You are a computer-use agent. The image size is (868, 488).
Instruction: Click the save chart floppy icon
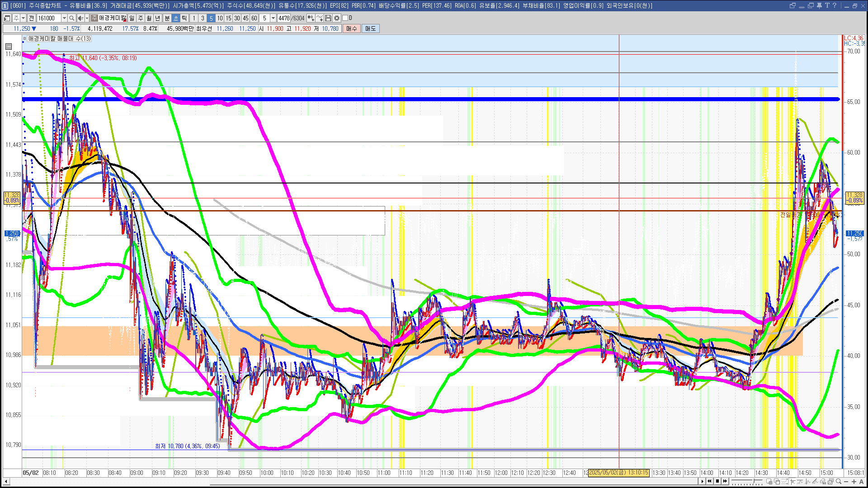[328, 18]
